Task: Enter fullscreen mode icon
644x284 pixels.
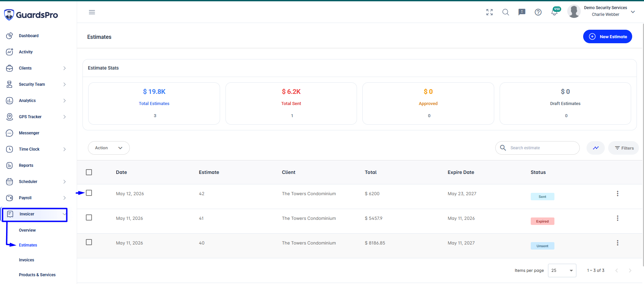Action: 490,12
